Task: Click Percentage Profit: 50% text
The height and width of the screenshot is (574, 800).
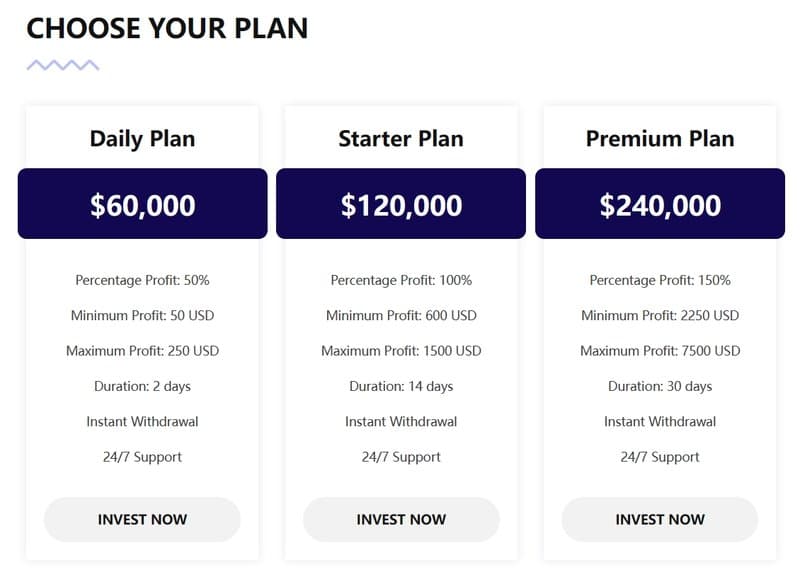Action: coord(142,280)
